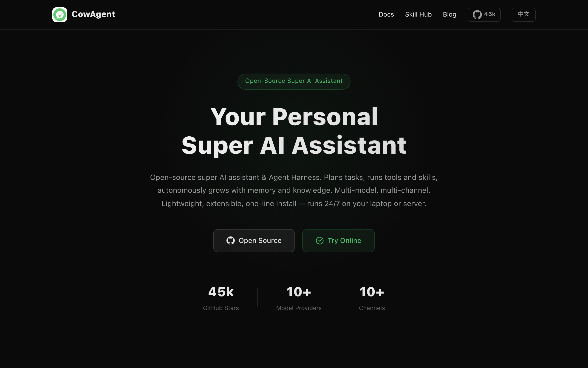Click the description line starting Lightweight, extensible

pyautogui.click(x=294, y=204)
